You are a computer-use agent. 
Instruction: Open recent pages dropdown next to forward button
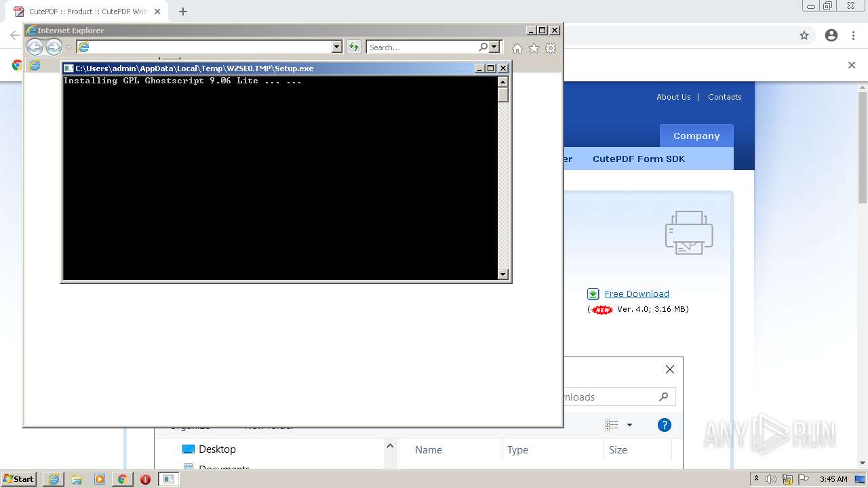[x=68, y=47]
